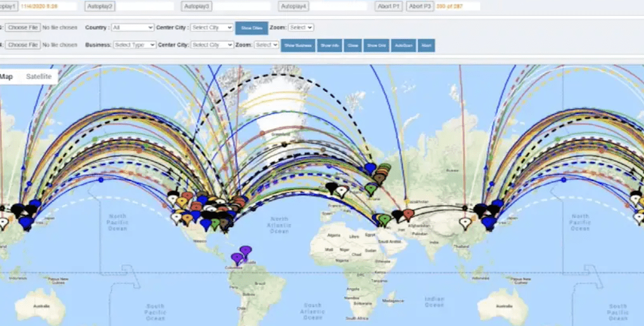Select the Map view tab

click(x=6, y=77)
